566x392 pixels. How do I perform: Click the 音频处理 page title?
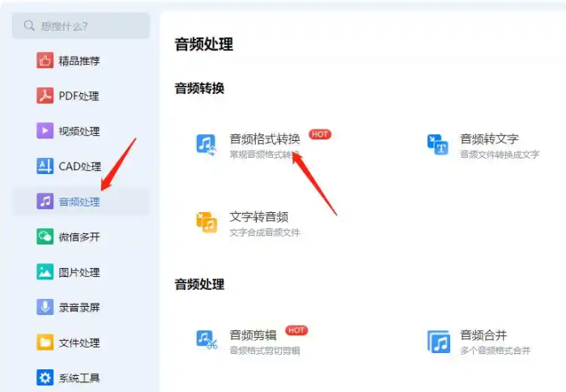tap(204, 44)
